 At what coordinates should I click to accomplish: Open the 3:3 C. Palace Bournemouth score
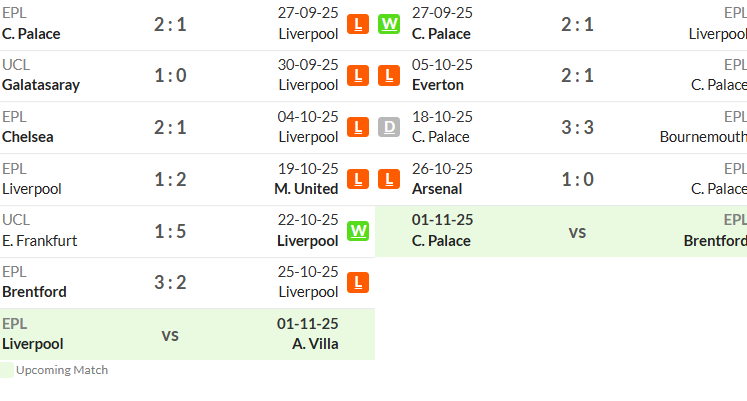(x=577, y=128)
